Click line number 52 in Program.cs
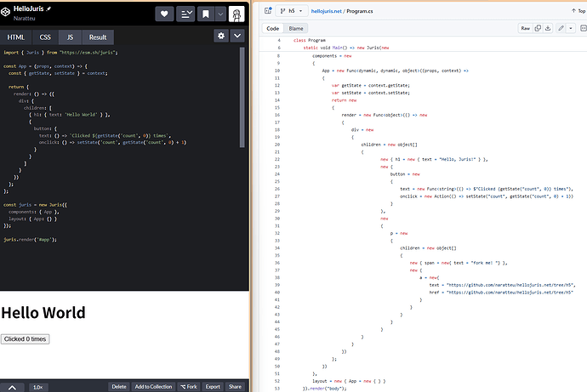The height and width of the screenshot is (392, 587). pos(277,381)
